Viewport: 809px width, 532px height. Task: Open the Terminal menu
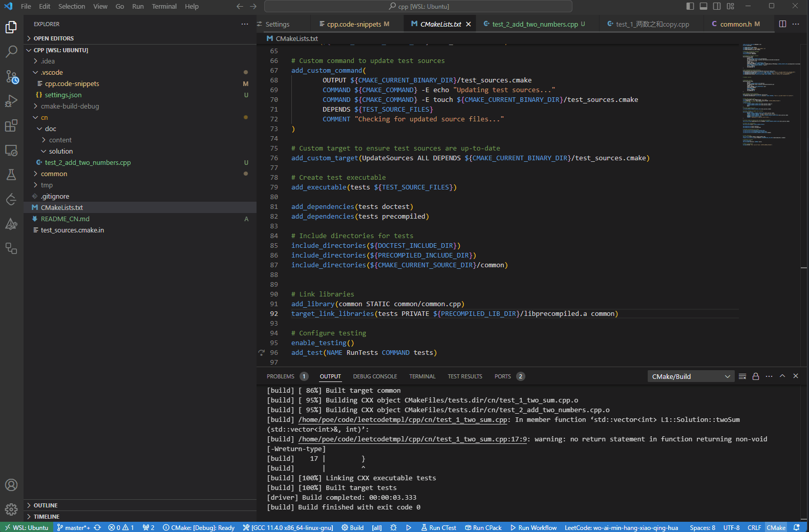coord(164,6)
